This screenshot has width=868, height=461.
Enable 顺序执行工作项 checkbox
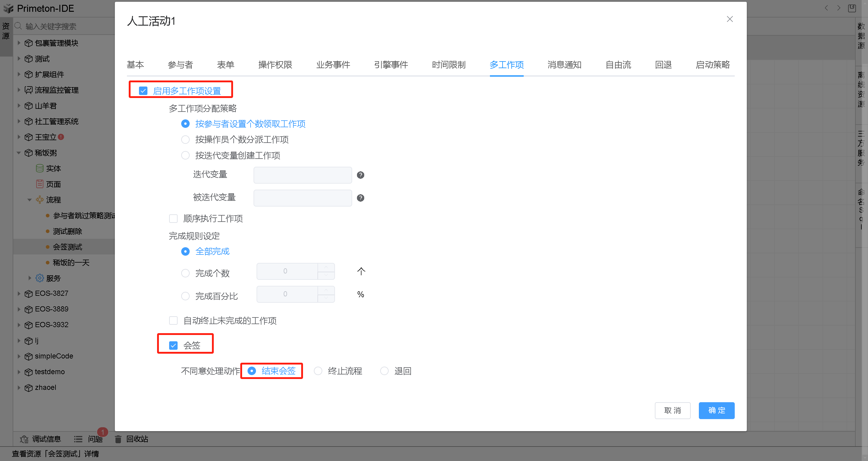(173, 218)
